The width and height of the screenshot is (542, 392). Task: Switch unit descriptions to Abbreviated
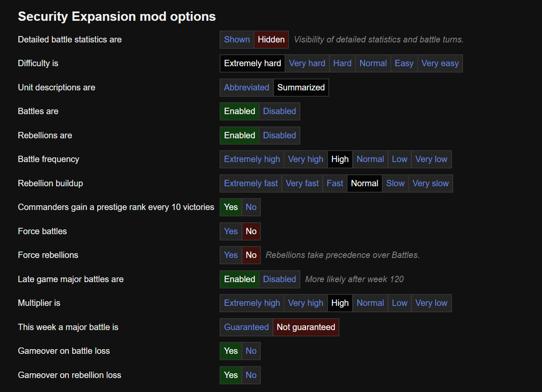point(246,87)
